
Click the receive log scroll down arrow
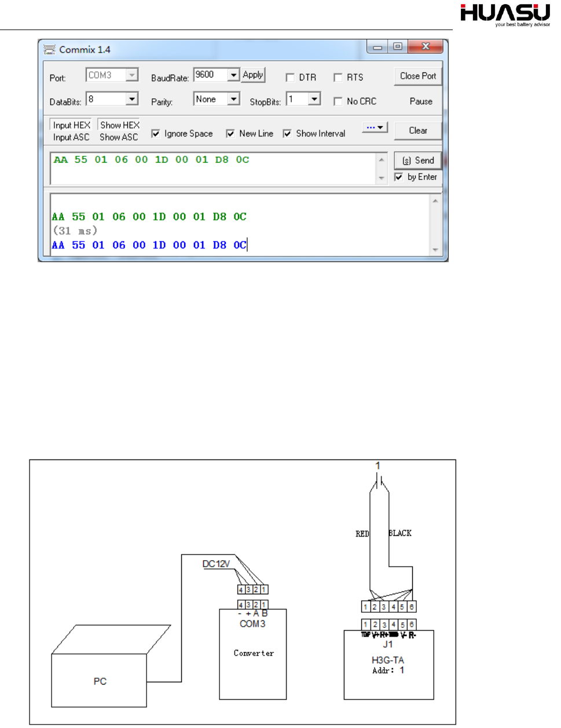pyautogui.click(x=435, y=250)
